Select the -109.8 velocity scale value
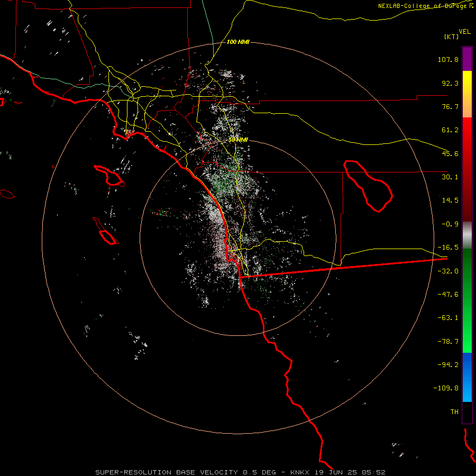 pos(446,388)
